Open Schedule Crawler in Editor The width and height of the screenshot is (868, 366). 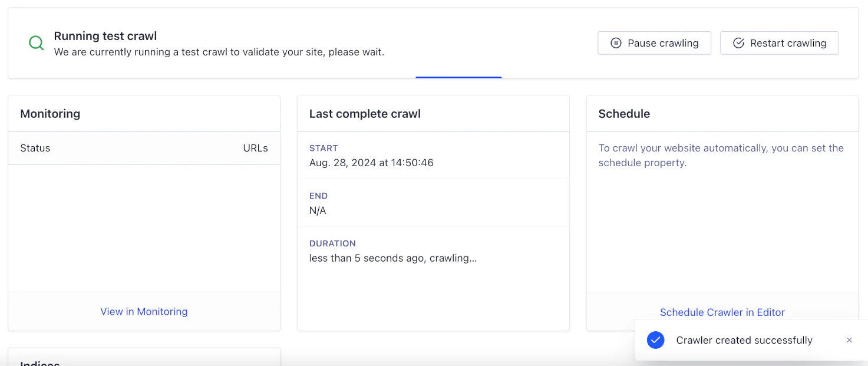pos(722,312)
